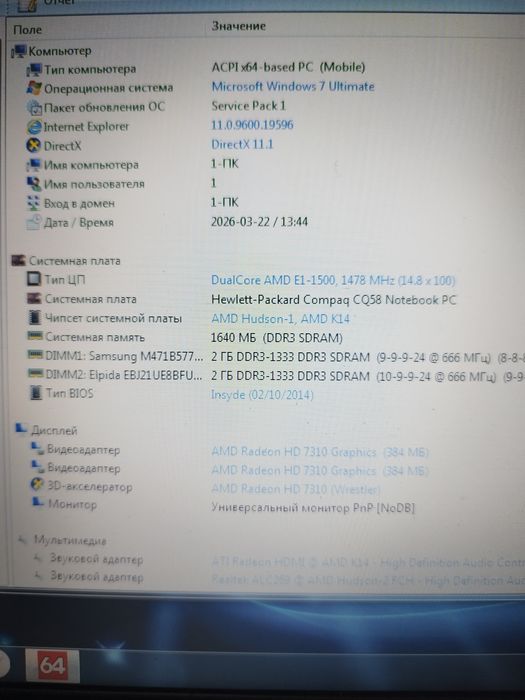Click the Системная плата section header icon
Viewport: 525px width, 700px height.
point(18,261)
